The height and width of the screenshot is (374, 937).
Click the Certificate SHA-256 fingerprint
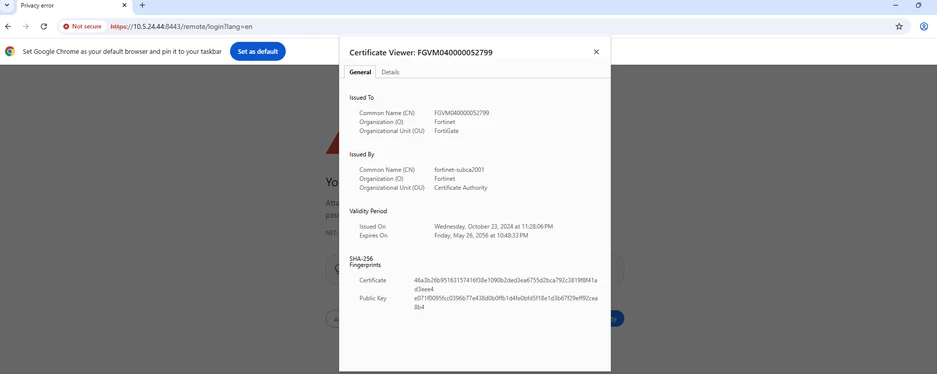click(506, 284)
